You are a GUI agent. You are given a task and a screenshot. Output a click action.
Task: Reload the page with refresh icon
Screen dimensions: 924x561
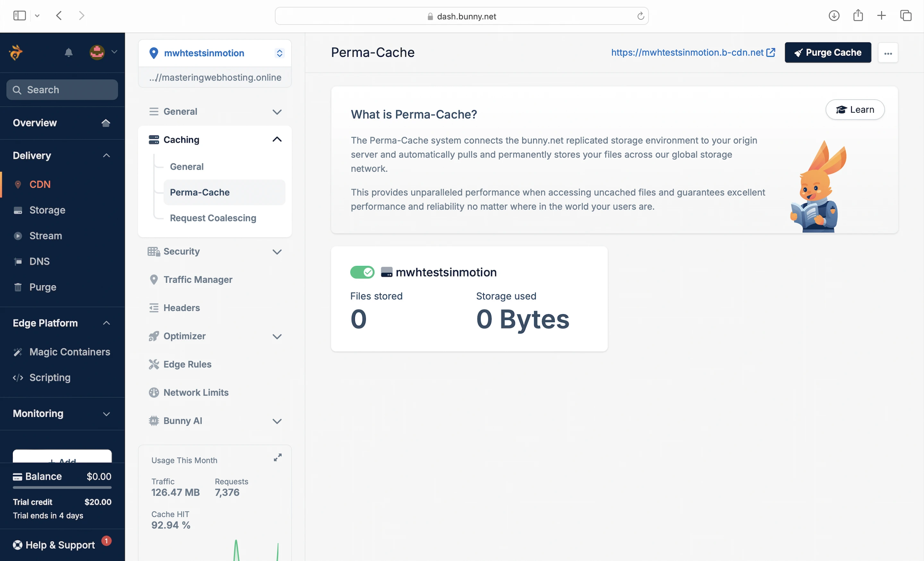point(640,16)
